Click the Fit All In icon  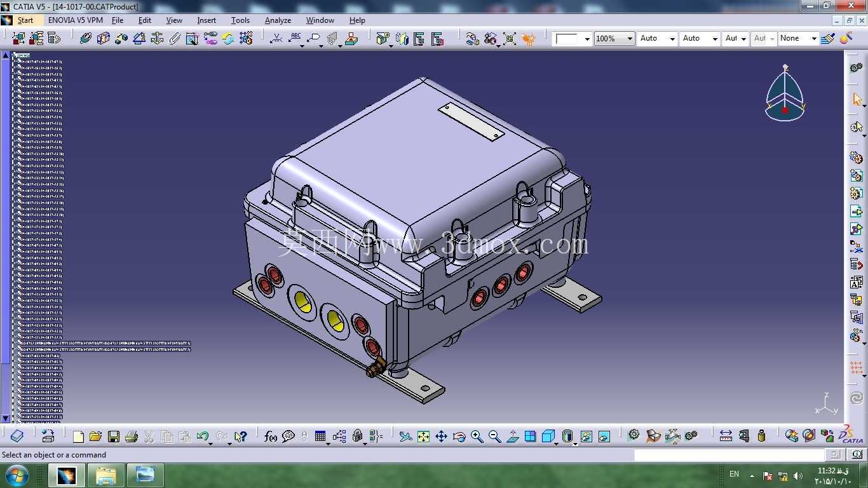[424, 437]
